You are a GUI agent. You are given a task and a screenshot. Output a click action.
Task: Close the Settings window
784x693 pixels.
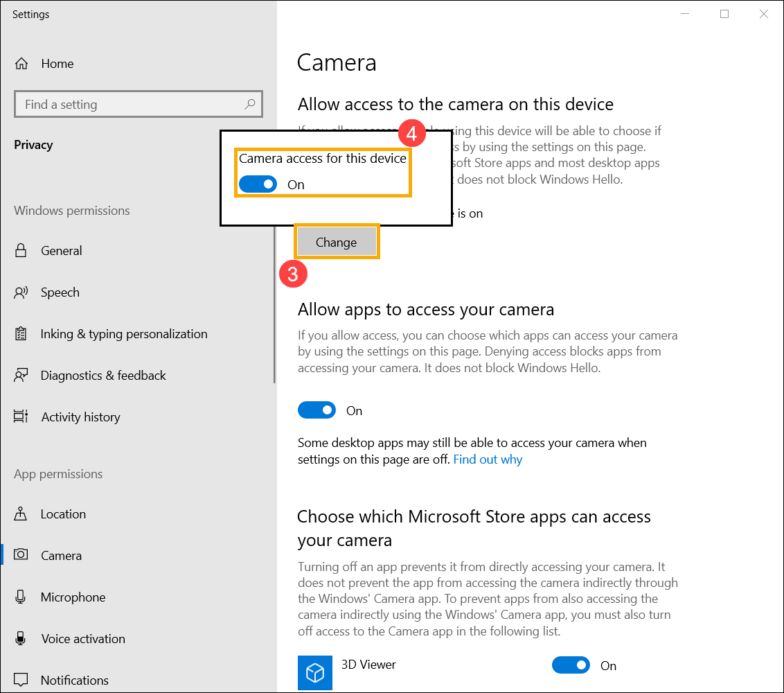point(763,13)
